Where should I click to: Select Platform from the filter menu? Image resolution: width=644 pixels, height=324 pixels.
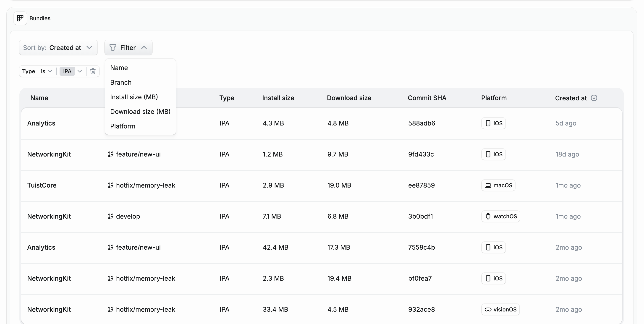coord(123,126)
